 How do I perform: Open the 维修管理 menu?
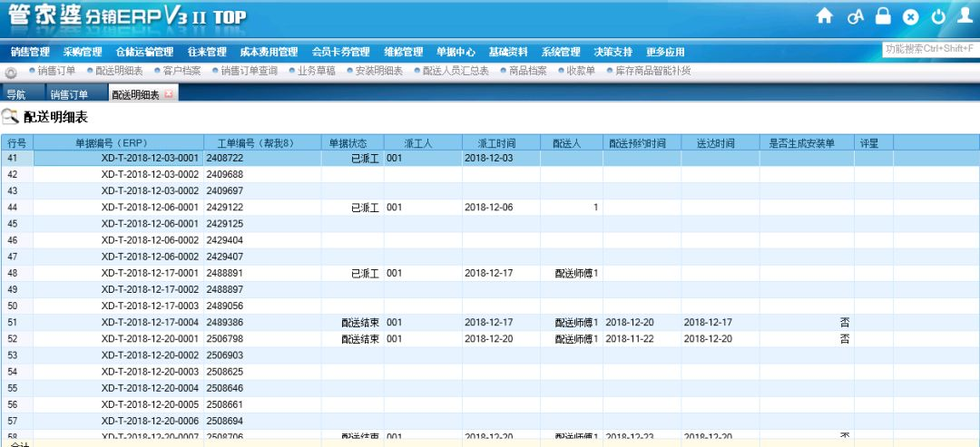[404, 53]
